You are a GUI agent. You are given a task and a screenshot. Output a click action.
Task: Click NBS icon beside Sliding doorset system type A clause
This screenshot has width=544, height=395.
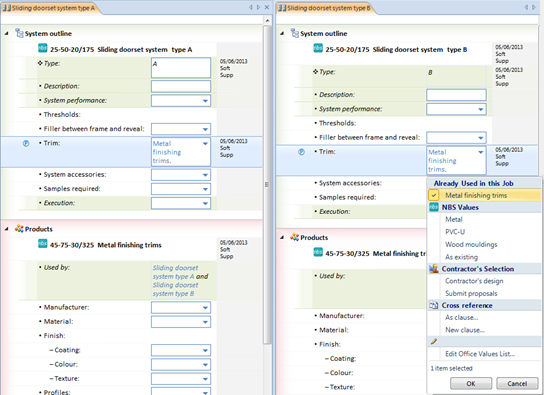pos(42,48)
